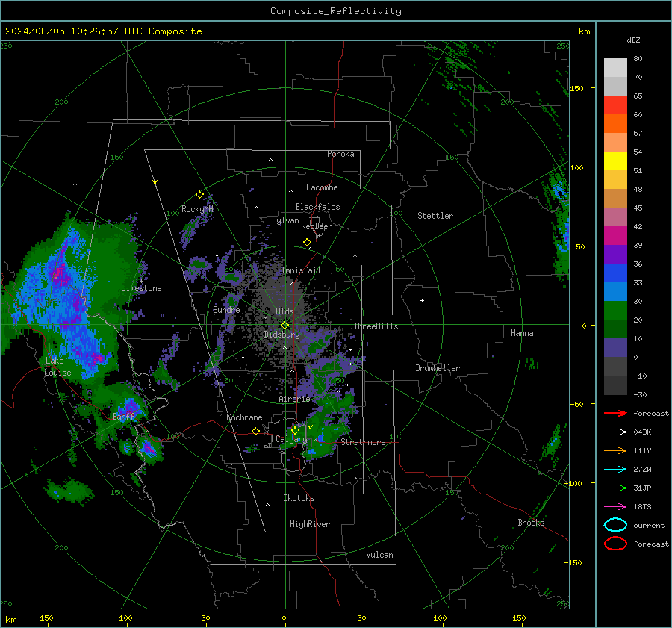672x628 pixels.
Task: Click the yellow diamond marker beside RockyMH
Action: (199, 195)
